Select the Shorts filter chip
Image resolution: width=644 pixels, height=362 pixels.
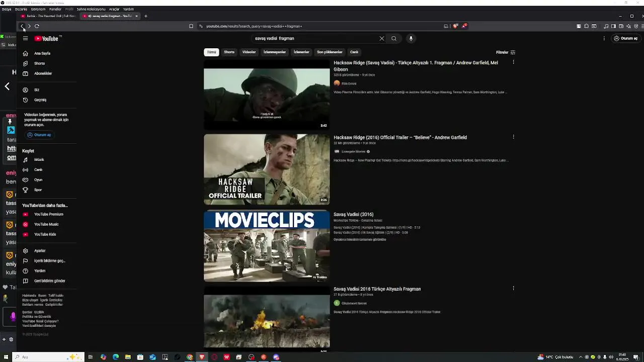229,52
